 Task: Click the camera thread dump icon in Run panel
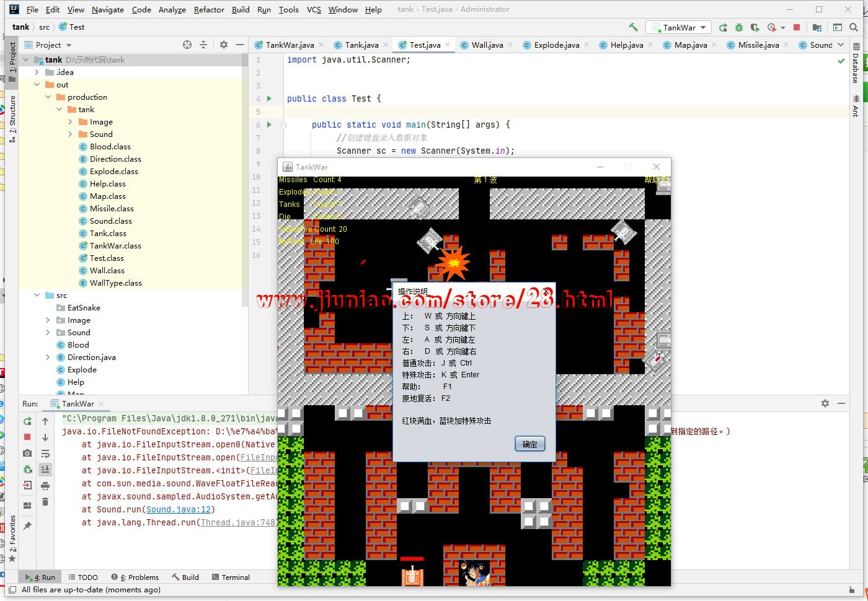27,454
